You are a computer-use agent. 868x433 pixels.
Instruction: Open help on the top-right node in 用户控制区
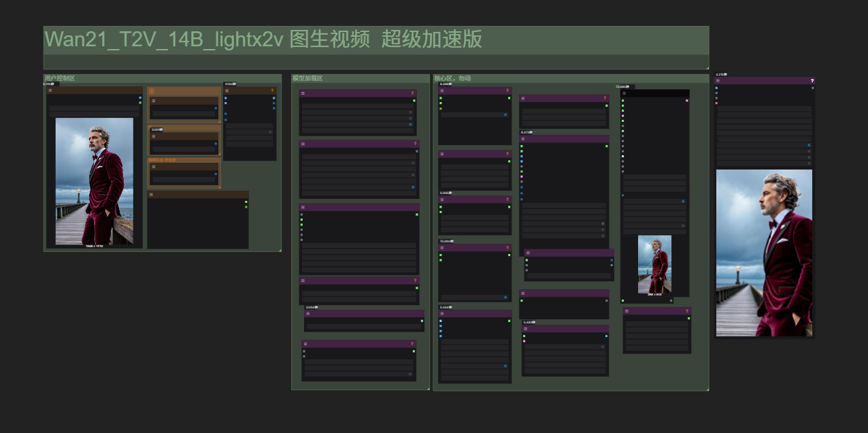pyautogui.click(x=272, y=90)
